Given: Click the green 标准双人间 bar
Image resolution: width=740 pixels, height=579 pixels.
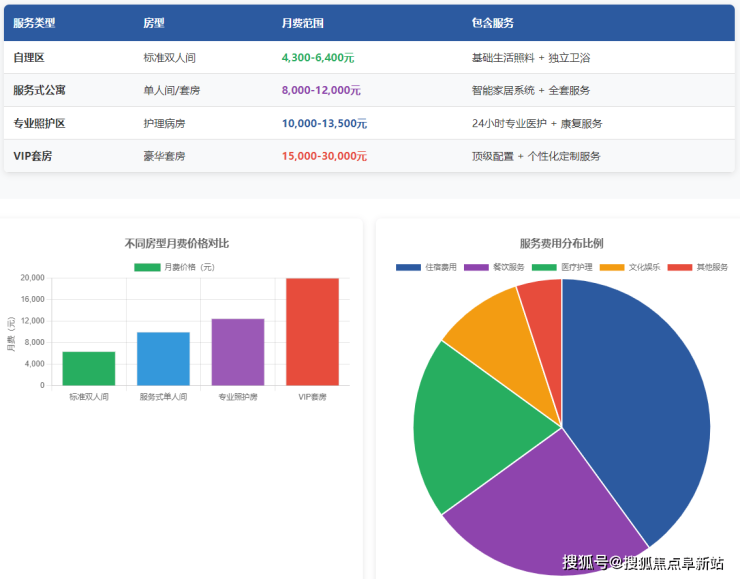Looking at the screenshot, I should coord(89,368).
